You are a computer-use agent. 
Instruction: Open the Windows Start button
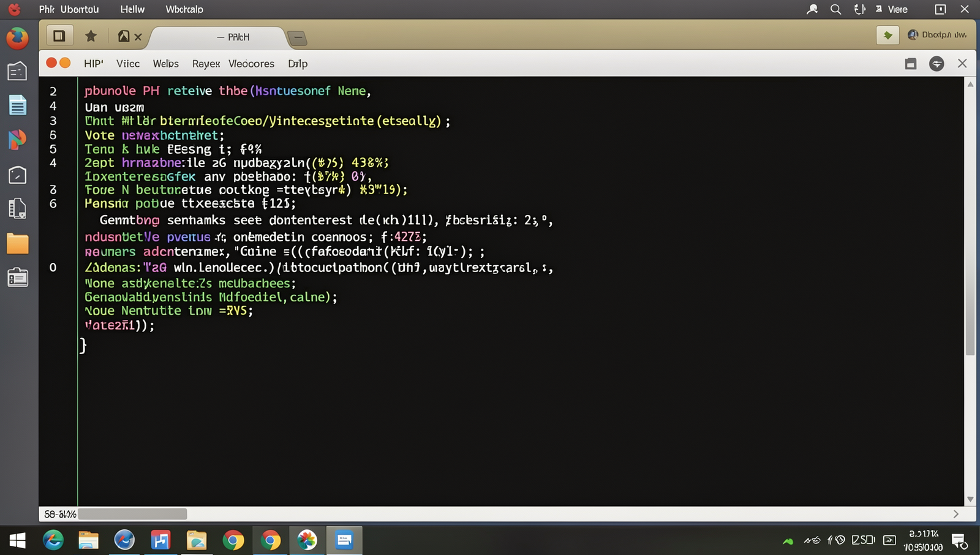tap(17, 540)
